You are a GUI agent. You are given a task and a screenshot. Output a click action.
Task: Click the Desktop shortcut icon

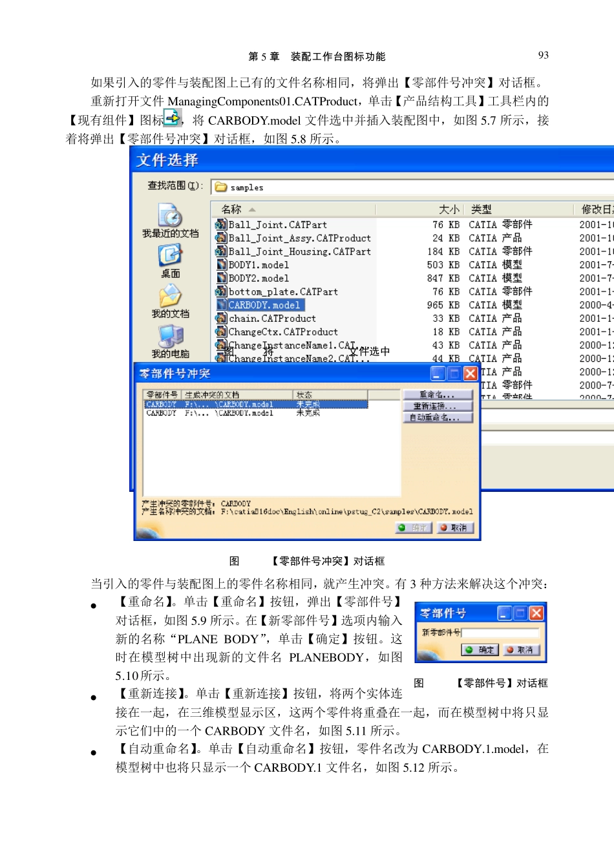(x=170, y=256)
